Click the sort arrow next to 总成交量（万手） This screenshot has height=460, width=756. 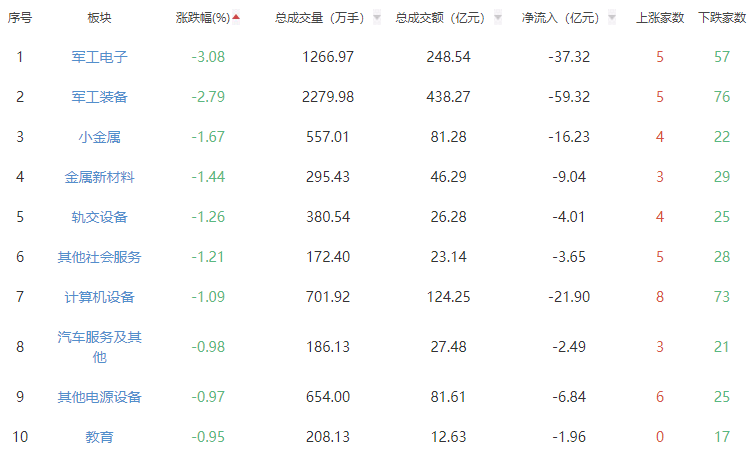pyautogui.click(x=376, y=18)
